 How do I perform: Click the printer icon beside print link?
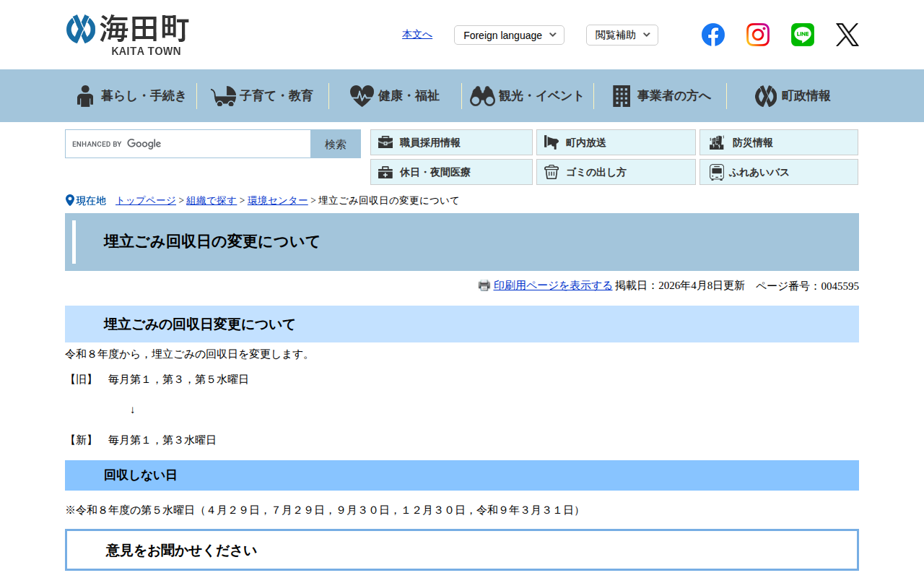(x=484, y=285)
